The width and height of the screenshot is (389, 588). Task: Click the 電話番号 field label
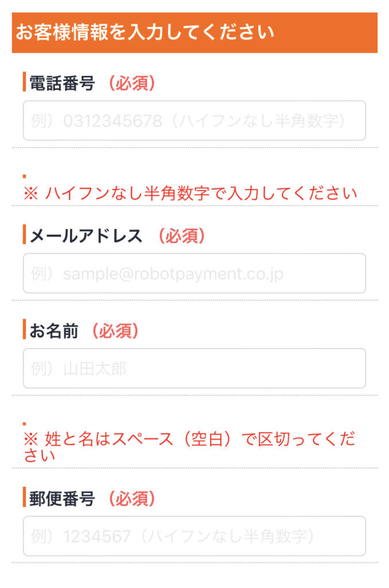point(62,83)
